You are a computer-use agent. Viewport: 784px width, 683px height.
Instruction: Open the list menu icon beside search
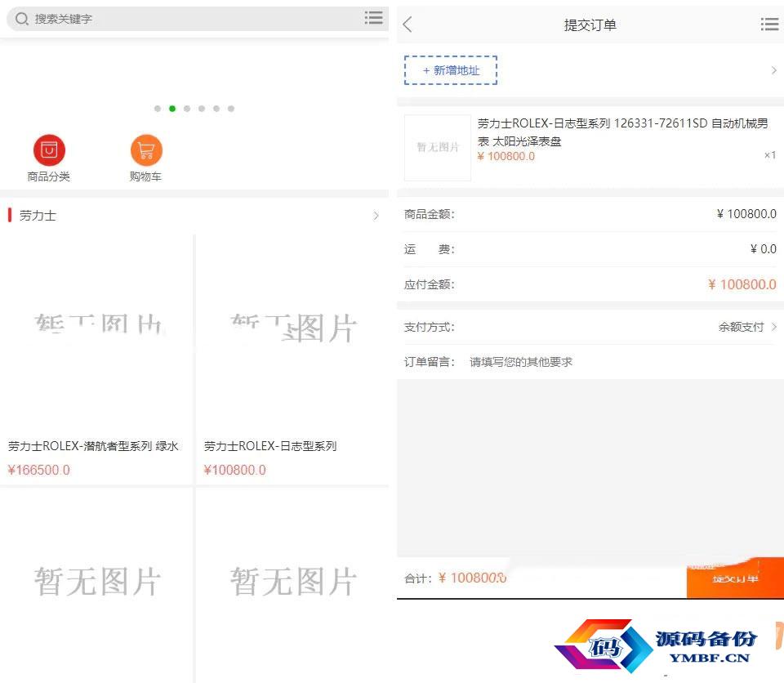pos(373,17)
